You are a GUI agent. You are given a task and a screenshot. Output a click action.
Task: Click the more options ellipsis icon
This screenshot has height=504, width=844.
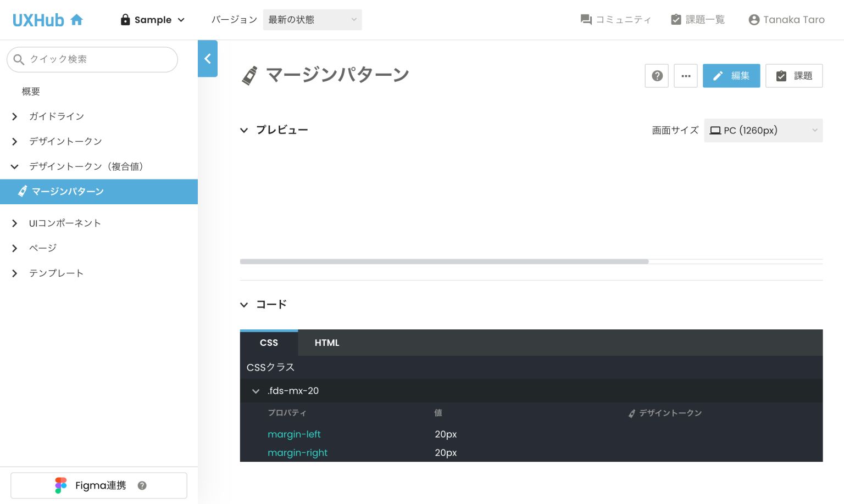[x=685, y=75]
